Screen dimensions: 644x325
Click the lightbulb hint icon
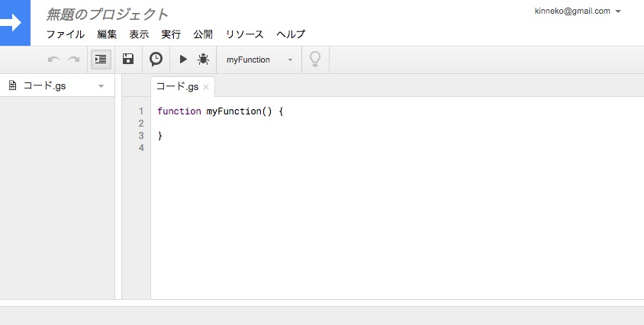[x=314, y=60]
